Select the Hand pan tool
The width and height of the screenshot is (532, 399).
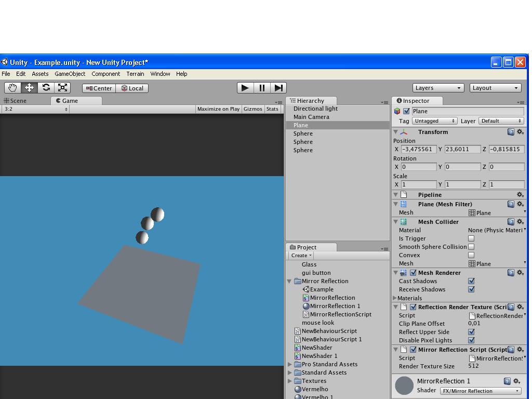pyautogui.click(x=12, y=87)
